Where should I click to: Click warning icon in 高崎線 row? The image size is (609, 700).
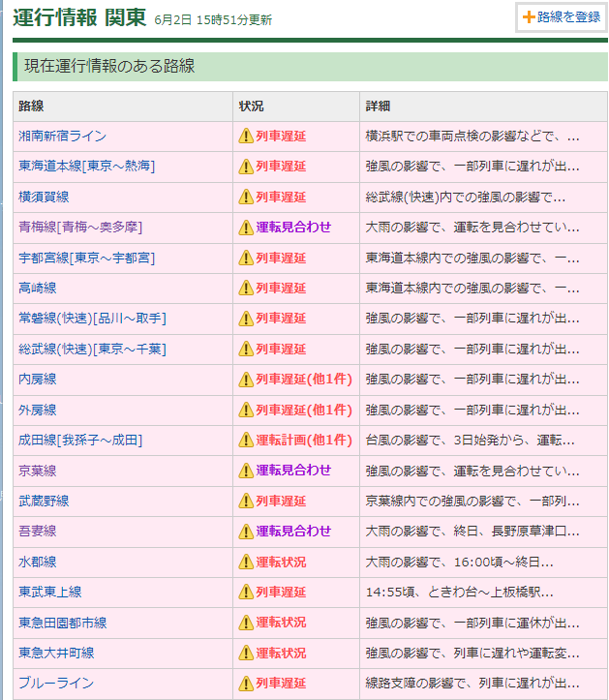(x=246, y=288)
